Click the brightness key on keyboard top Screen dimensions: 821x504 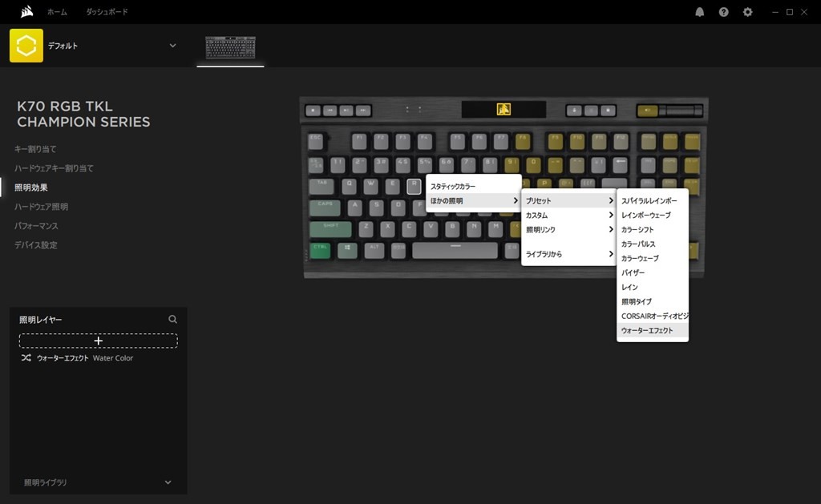coord(591,111)
